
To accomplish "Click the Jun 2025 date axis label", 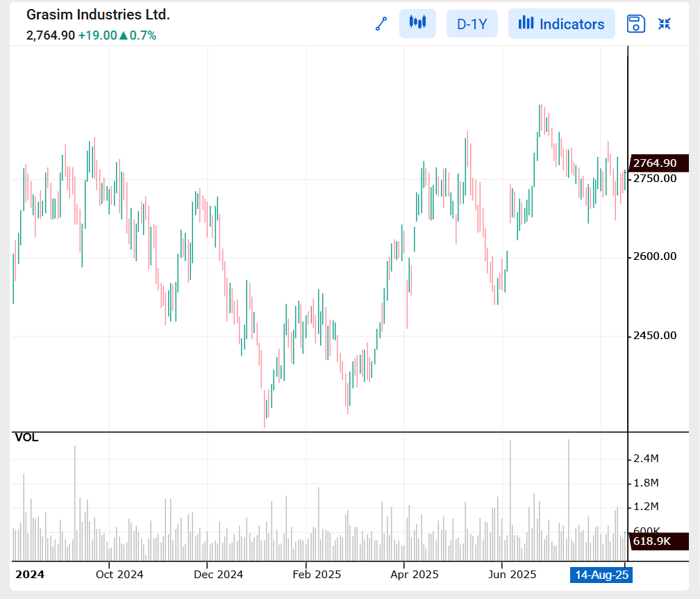I will click(x=512, y=575).
